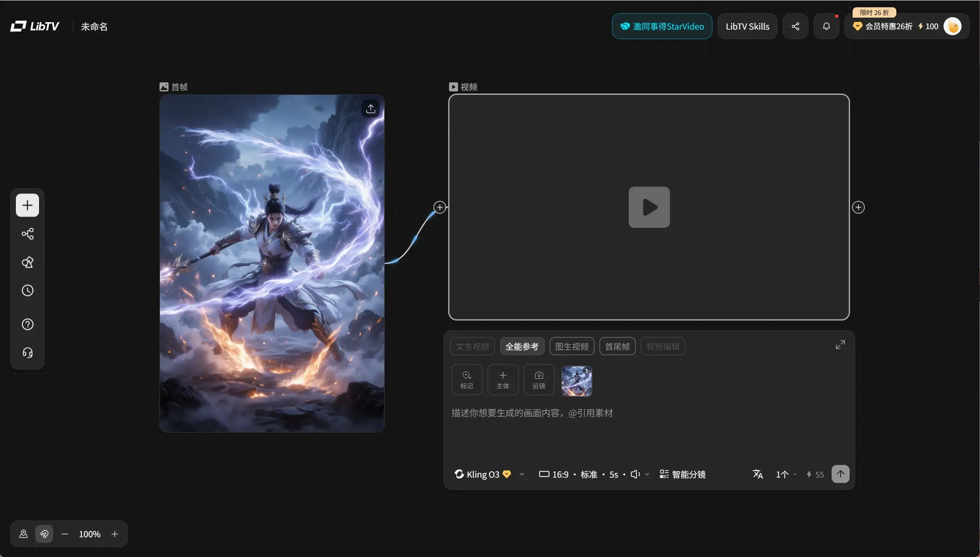Click the prompt description input field
This screenshot has width=980, height=557.
643,429
